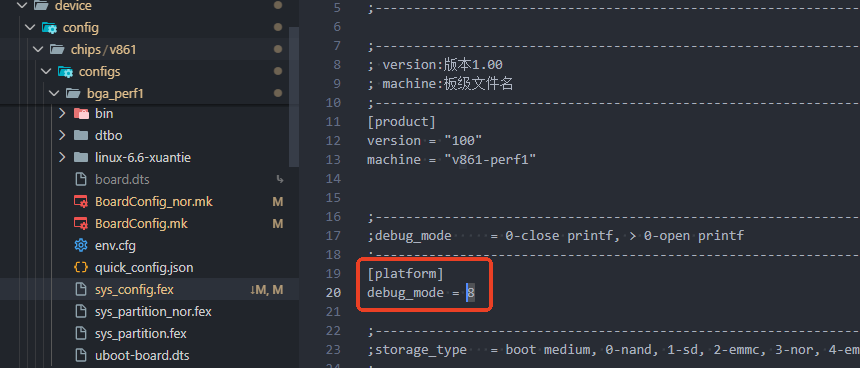The width and height of the screenshot is (860, 368).
Task: Click line number 12 in gutter
Action: point(333,141)
